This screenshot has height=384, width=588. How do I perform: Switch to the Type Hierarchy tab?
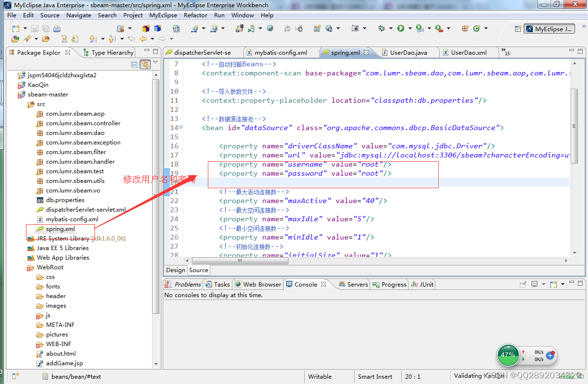(108, 52)
